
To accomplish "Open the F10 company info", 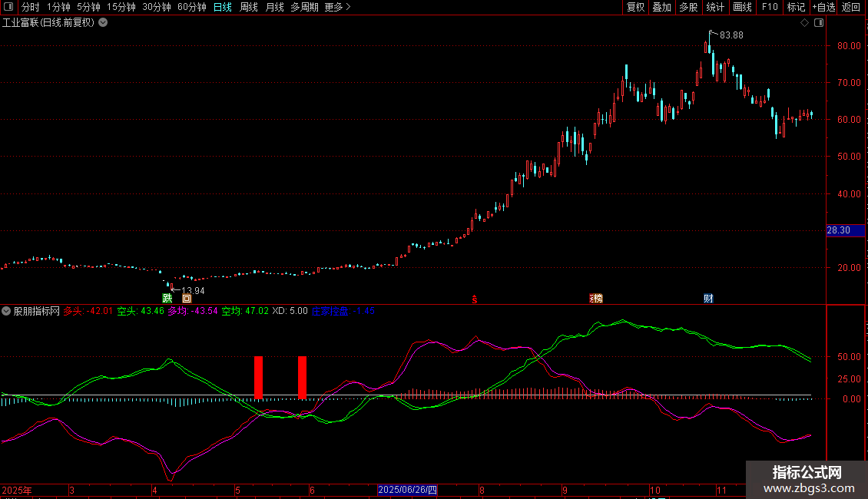I will coord(770,7).
